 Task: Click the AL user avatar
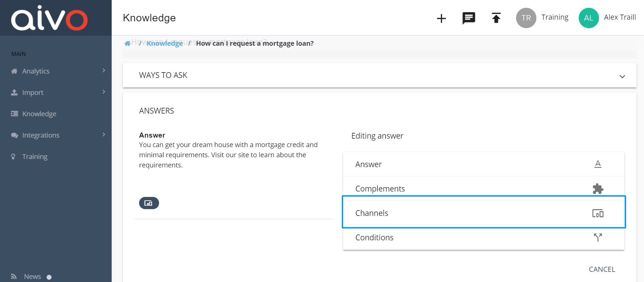(589, 18)
